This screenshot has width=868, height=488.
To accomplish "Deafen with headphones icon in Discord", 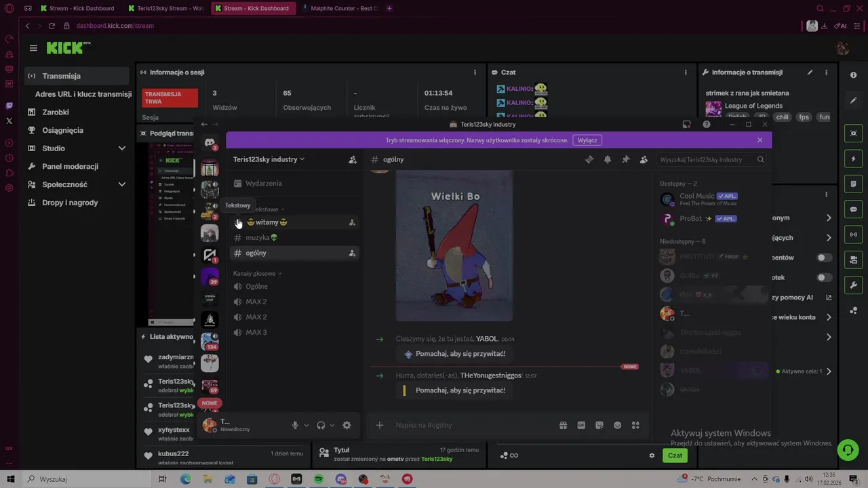I will 321,426.
